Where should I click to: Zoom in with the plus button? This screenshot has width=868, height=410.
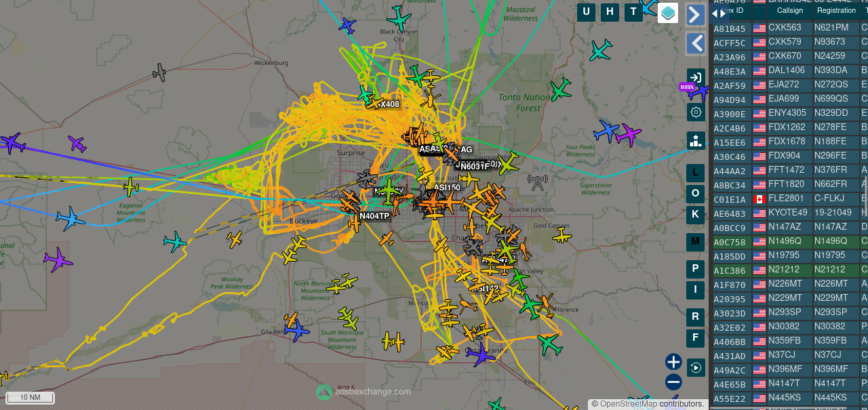click(673, 362)
